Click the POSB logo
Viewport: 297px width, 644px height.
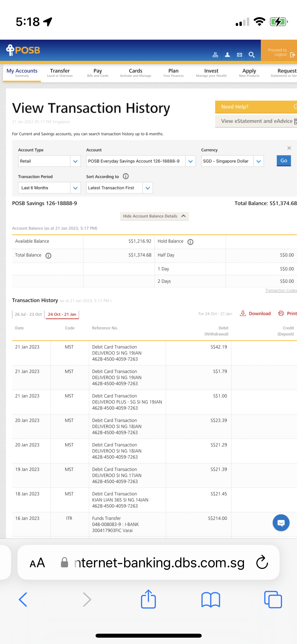pyautogui.click(x=23, y=50)
